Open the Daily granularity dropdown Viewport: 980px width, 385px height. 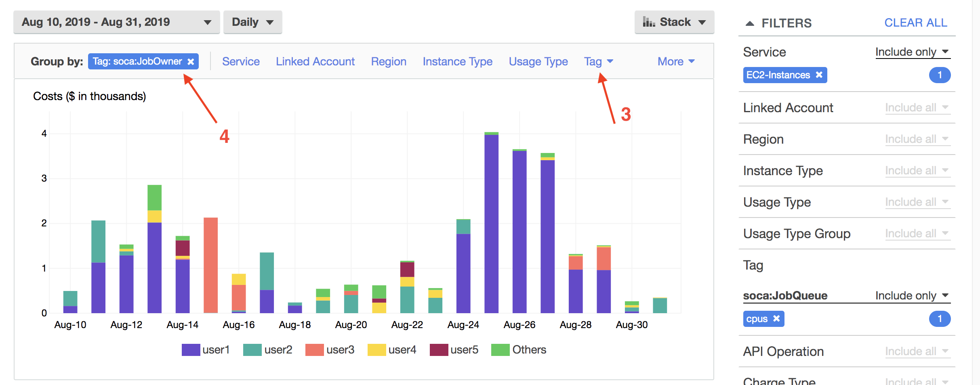pos(252,22)
